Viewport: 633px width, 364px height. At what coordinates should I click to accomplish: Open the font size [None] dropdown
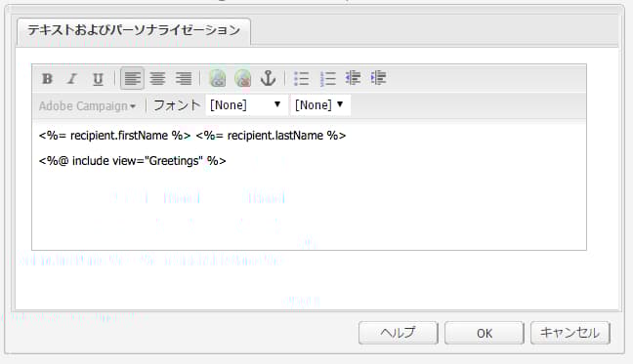320,105
